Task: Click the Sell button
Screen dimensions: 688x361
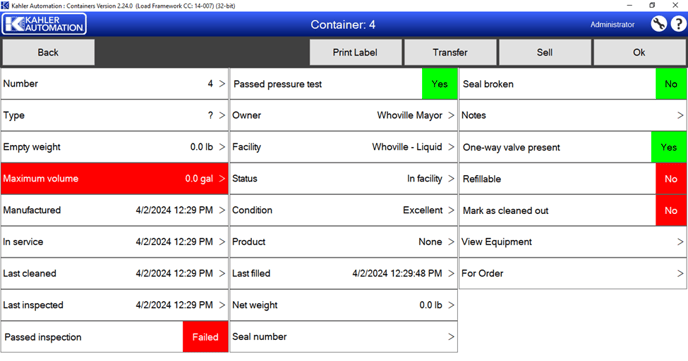Action: click(x=545, y=52)
